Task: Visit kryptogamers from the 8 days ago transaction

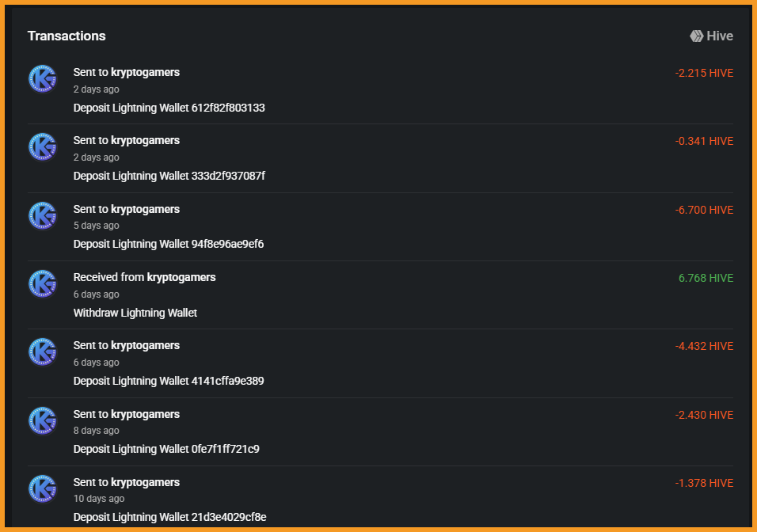Action: click(146, 414)
